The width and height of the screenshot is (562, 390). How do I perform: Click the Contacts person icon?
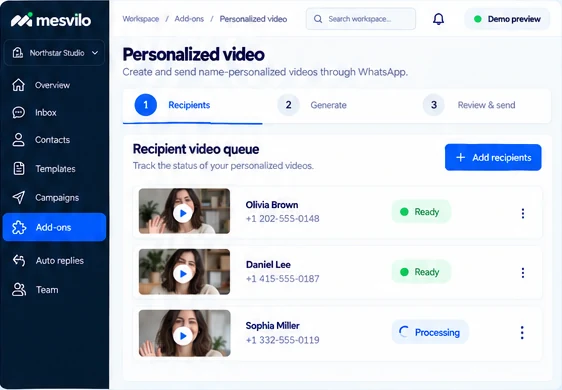click(x=18, y=140)
